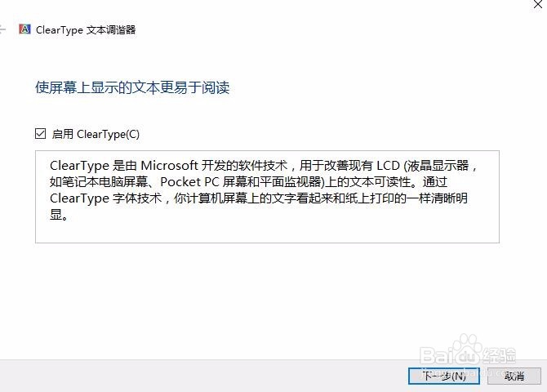Click the 下一步(N) button
Screen dimensions: 547x392
point(444,376)
